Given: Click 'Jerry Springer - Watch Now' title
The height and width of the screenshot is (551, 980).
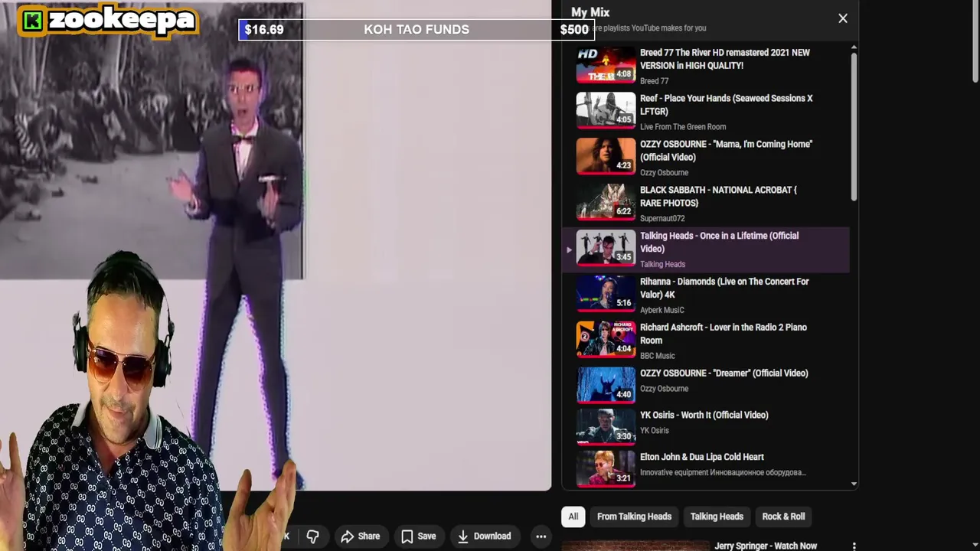Looking at the screenshot, I should tap(766, 546).
